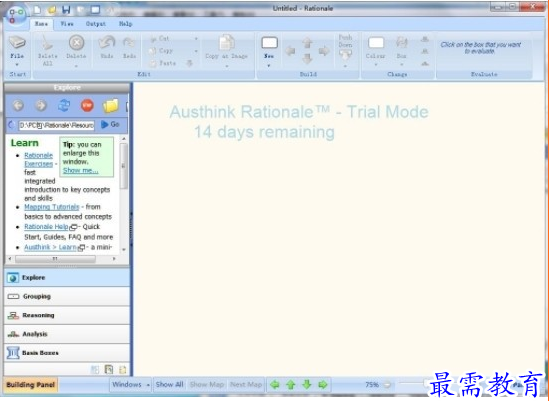
Task: Click the green right arrow in status bar
Action: pyautogui.click(x=323, y=385)
